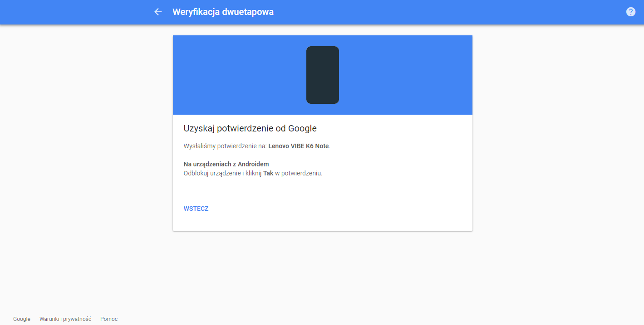
Task: Click gray page background below the card
Action: click(x=322, y=272)
